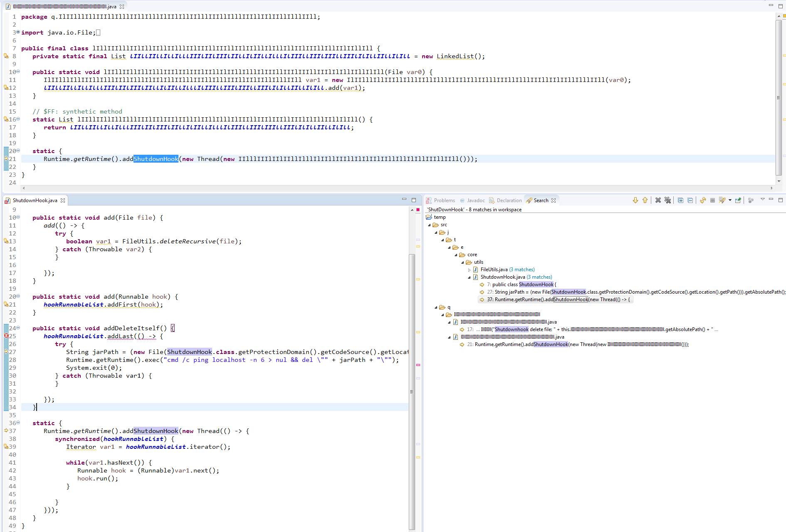Open the Search view menu triangle
This screenshot has height=532, width=786.
coord(762,199)
